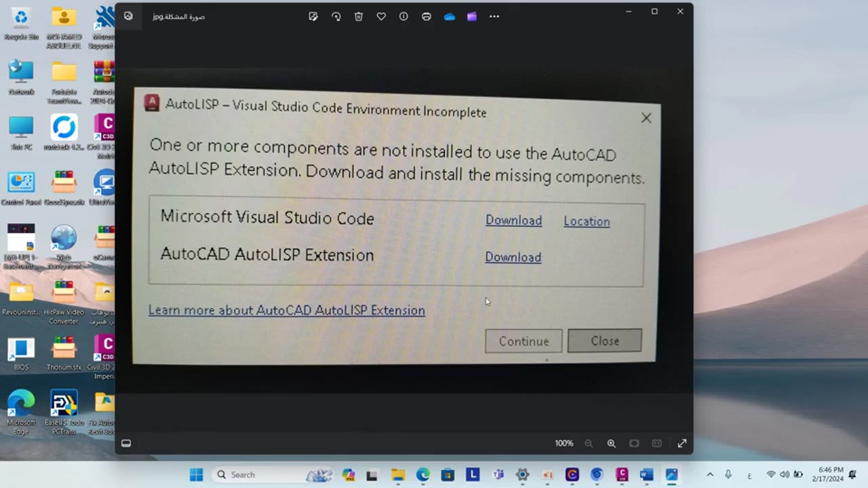Image resolution: width=868 pixels, height=488 pixels.
Task: Click the actual size icon
Action: coord(656,443)
